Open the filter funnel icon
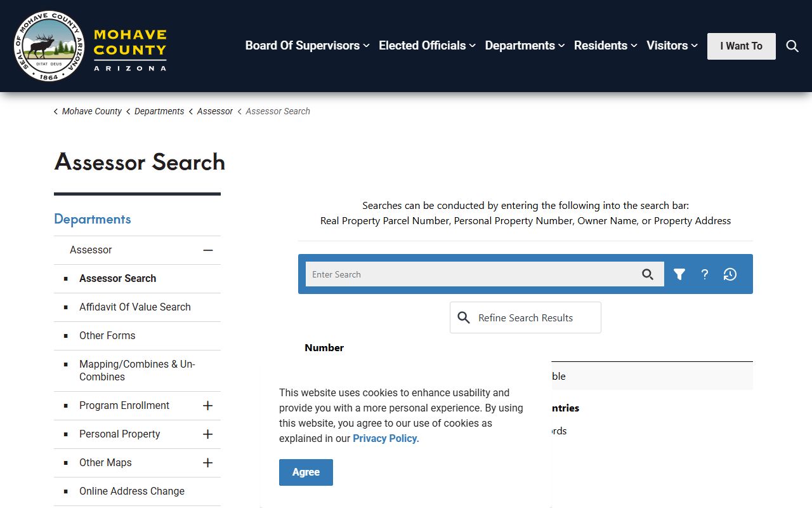This screenshot has height=508, width=812. coord(679,274)
